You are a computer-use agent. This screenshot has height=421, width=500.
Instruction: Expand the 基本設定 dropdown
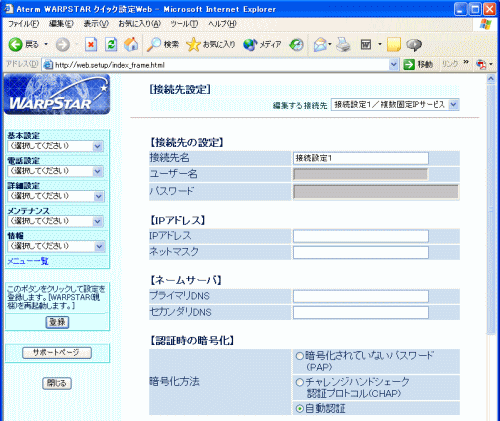point(56,146)
